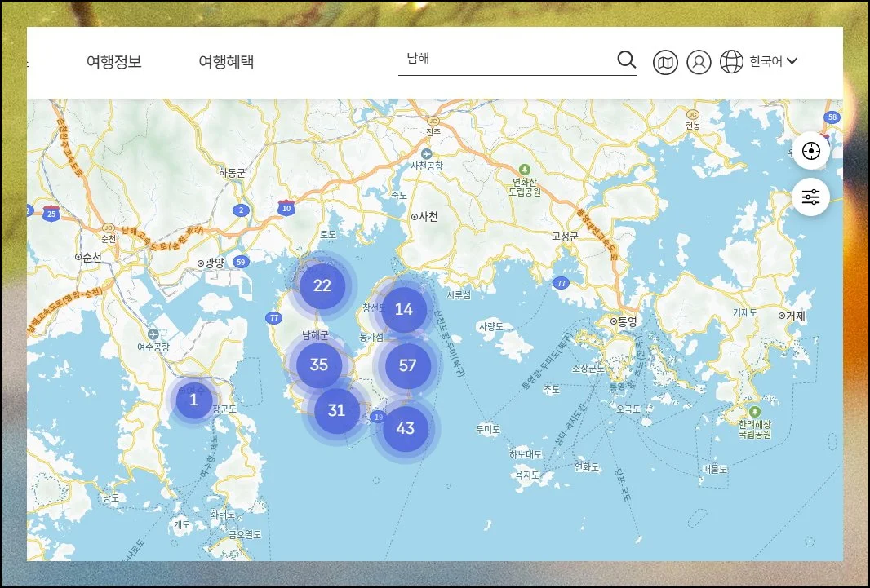The image size is (870, 588).
Task: Click the 사천공항 airport icon on map
Action: click(x=426, y=153)
